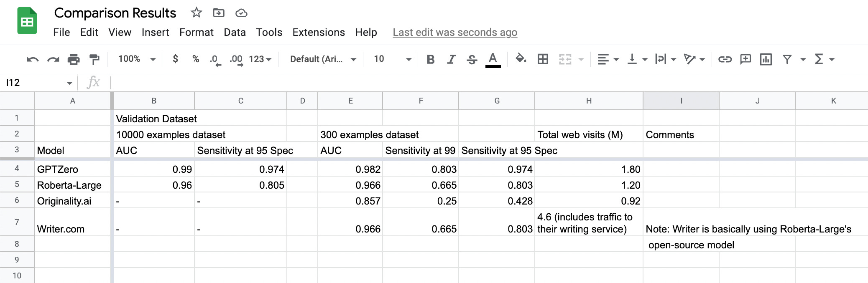
Task: Select the Writer.com cell
Action: (72, 222)
